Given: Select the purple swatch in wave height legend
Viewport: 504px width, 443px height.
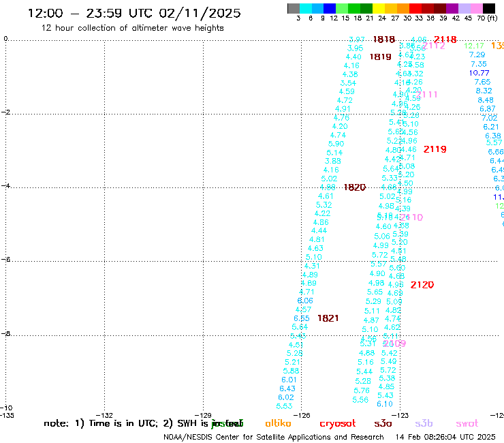Looking at the screenshot, I should coord(452,8).
